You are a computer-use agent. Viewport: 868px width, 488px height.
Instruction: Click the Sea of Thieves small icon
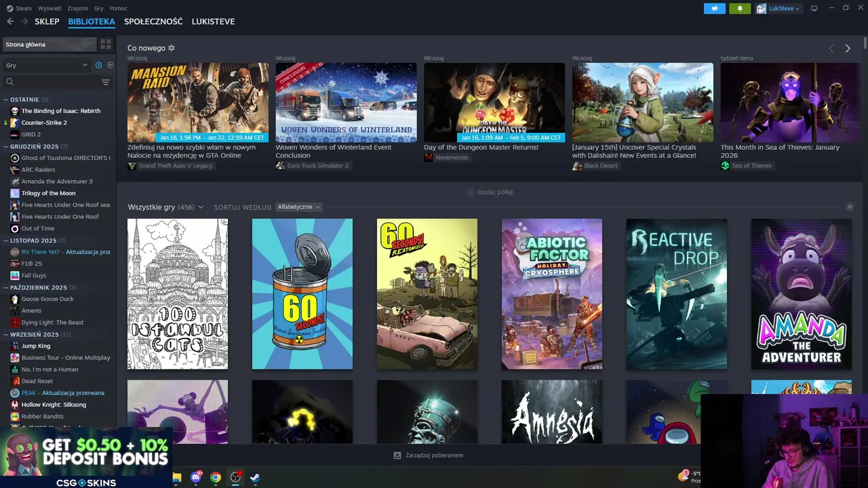[x=725, y=166]
